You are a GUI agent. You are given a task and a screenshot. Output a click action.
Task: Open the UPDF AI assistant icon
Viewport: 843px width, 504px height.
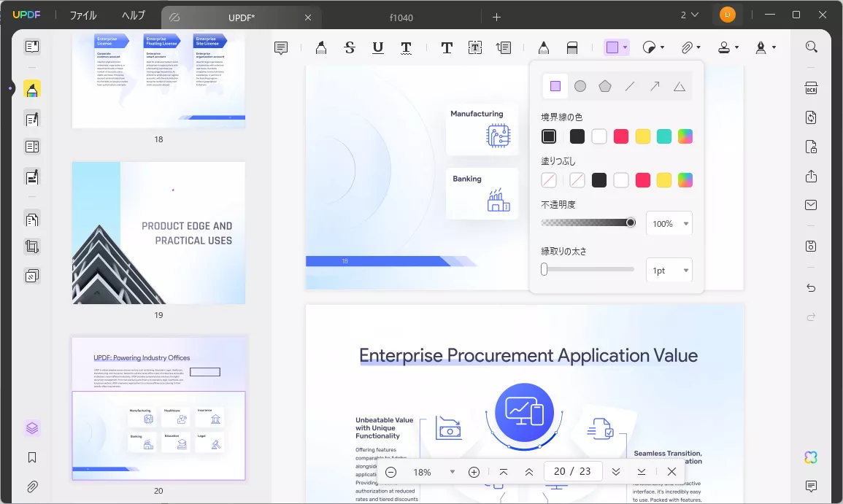(812, 457)
